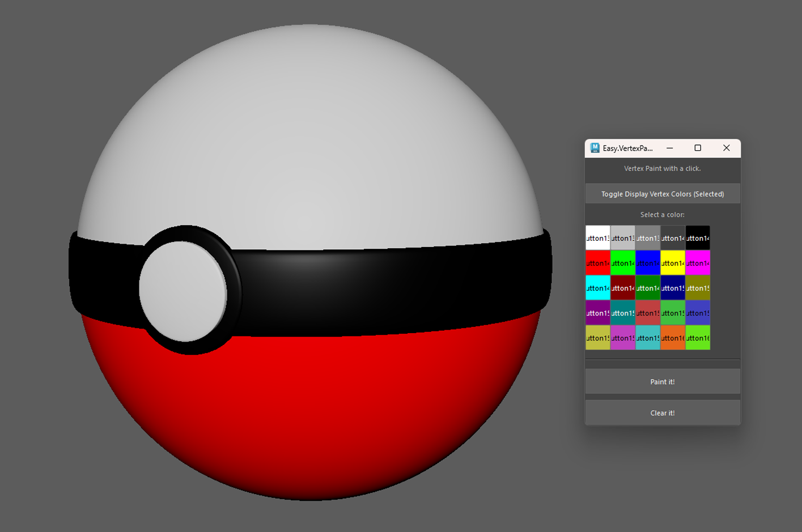Image resolution: width=802 pixels, height=532 pixels.
Task: Click the Maya icon in the title bar
Action: (x=595, y=148)
